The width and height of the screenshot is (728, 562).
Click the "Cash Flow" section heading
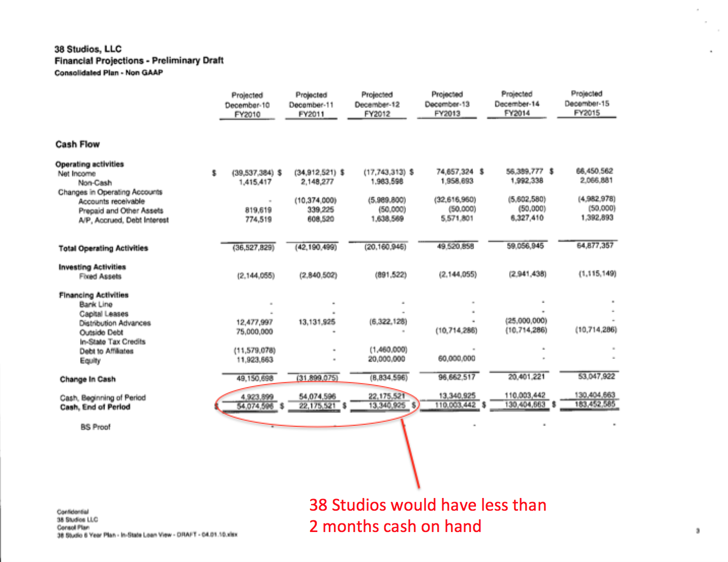point(77,144)
